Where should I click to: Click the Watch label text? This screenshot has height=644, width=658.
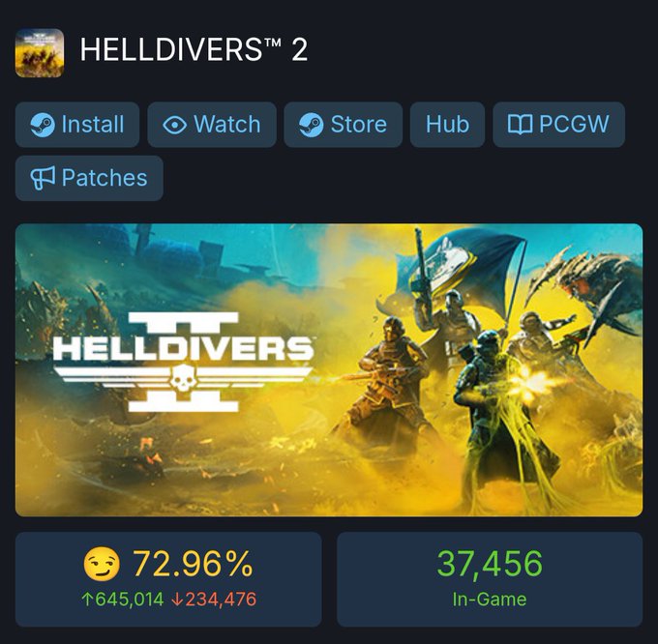coord(227,125)
